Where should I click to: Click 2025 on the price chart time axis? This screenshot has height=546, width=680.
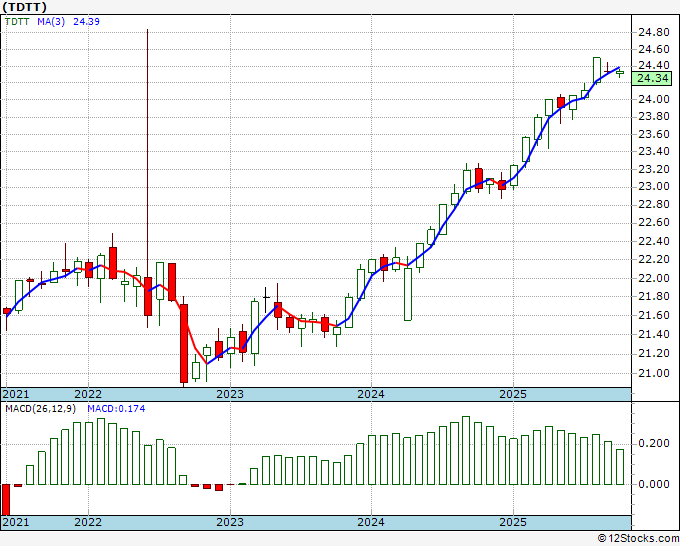click(x=513, y=394)
